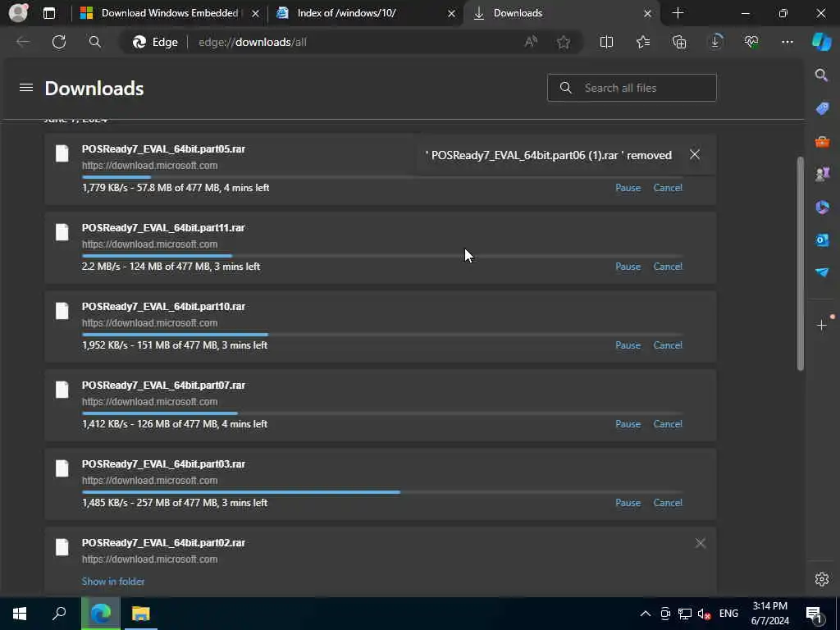Toggle Read aloud icon in address bar
The width and height of the screenshot is (840, 630).
click(531, 42)
